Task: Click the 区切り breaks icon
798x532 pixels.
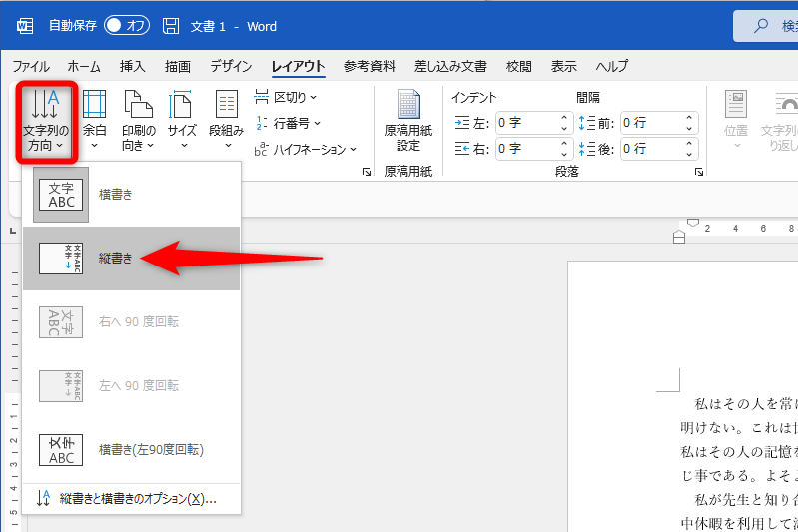Action: [261, 96]
